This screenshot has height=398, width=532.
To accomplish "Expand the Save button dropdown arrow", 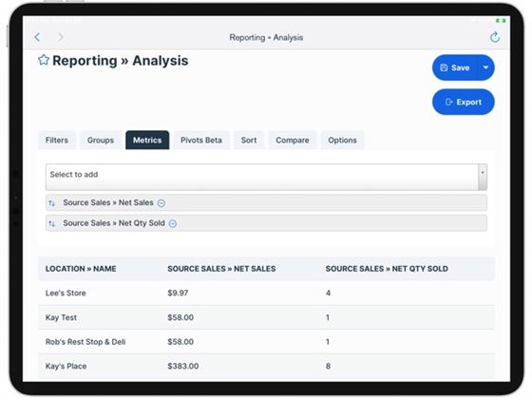I will click(485, 67).
